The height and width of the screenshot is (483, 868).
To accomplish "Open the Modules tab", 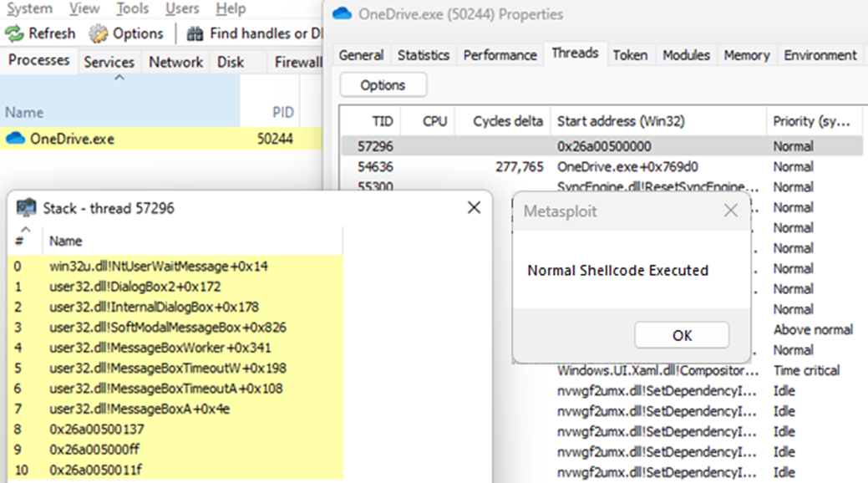I will click(686, 55).
